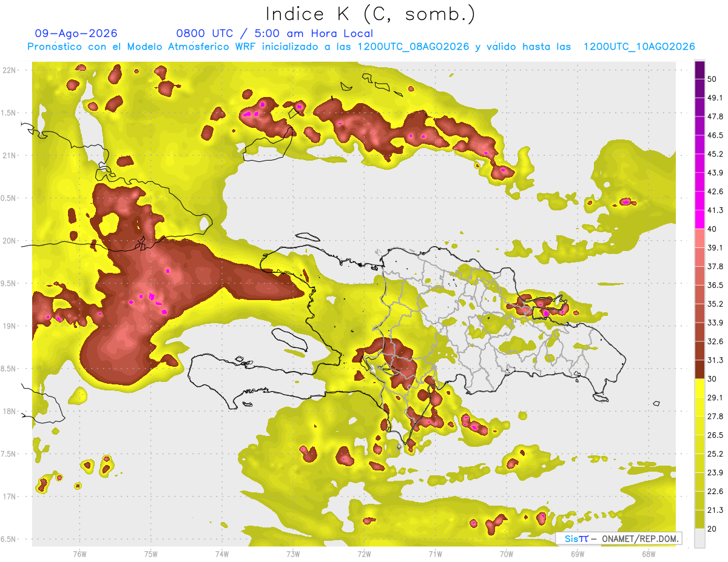Click the light gray swatch below 20
The height and width of the screenshot is (562, 728).
pyautogui.click(x=699, y=538)
